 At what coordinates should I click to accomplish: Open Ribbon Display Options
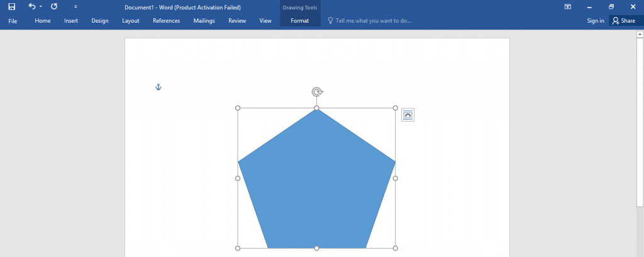click(x=568, y=6)
